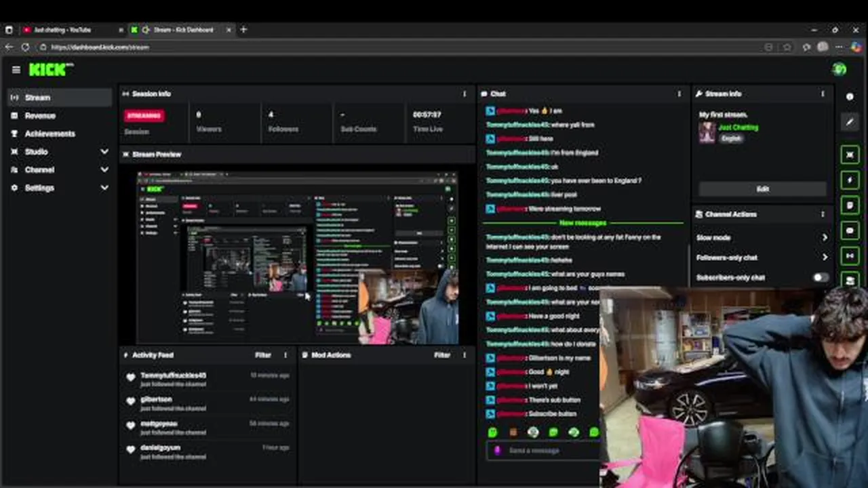Image resolution: width=868 pixels, height=488 pixels.
Task: Open the account avatar menu in the header
Action: coord(840,69)
